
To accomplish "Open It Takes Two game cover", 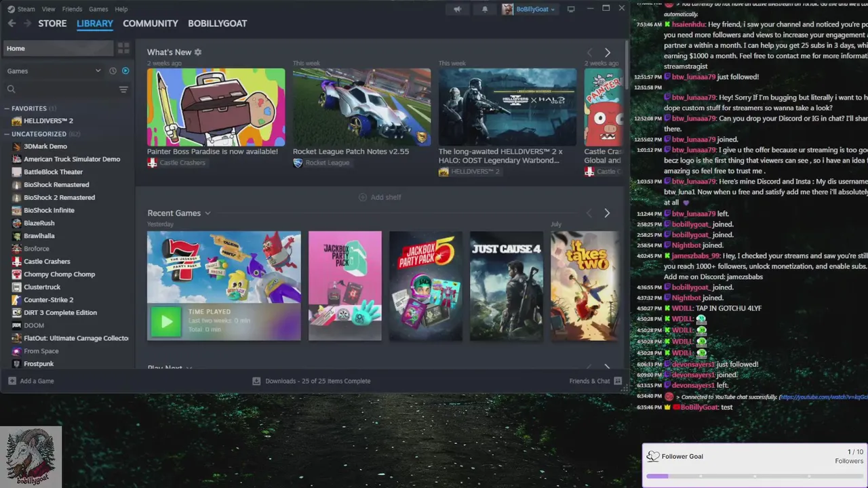I will [585, 286].
